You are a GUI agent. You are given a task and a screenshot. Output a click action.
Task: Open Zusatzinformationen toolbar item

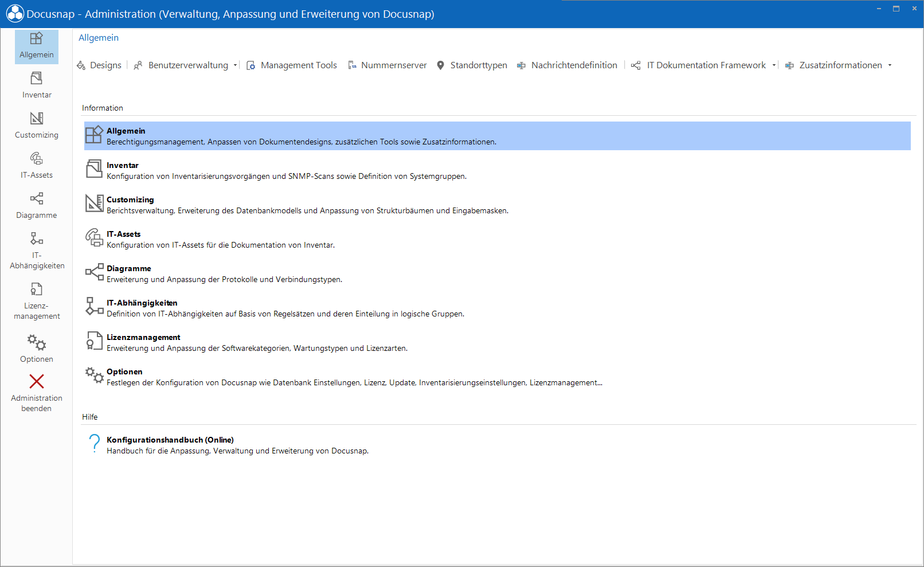coord(833,65)
